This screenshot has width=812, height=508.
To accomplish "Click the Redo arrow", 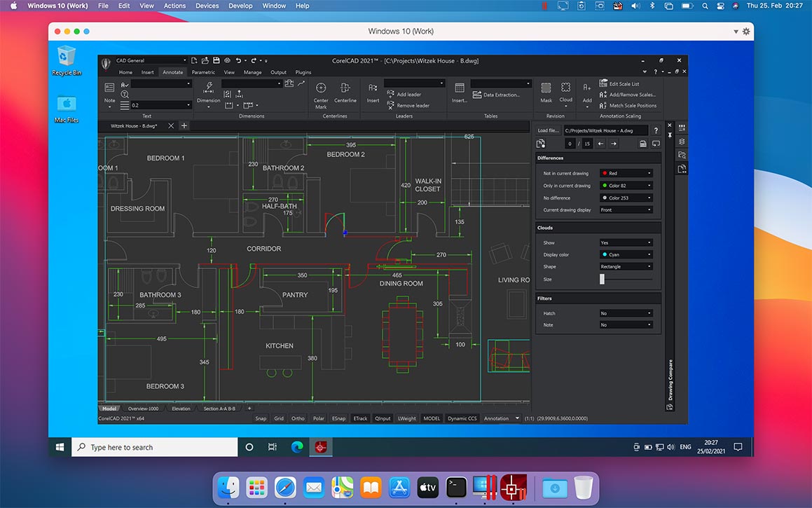I will [x=254, y=60].
